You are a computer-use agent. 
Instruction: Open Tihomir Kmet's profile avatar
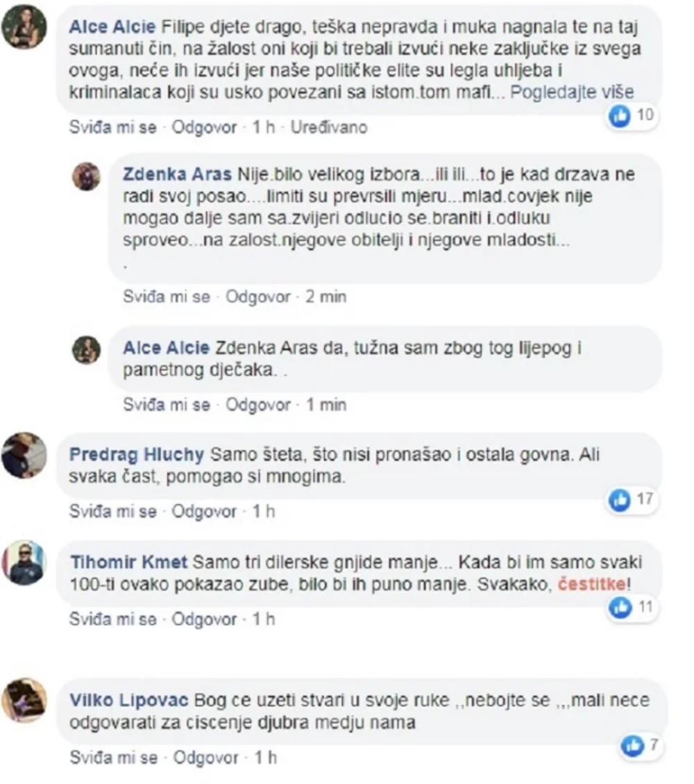pos(24,563)
